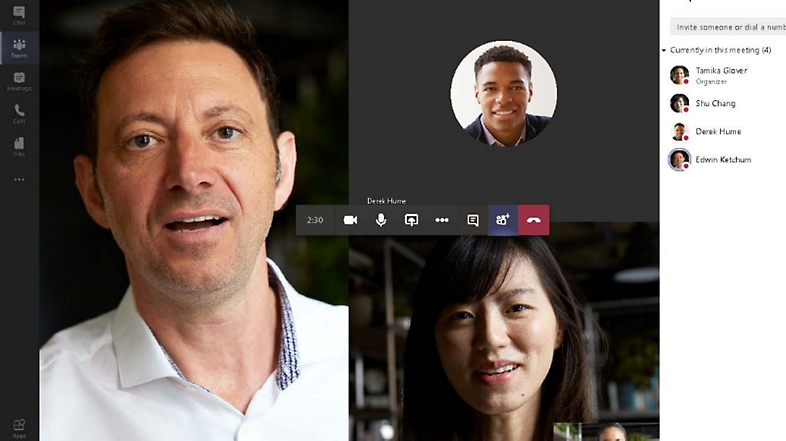Click Derek Hume's circular avatar tile
The height and width of the screenshot is (441, 786).
[503, 94]
